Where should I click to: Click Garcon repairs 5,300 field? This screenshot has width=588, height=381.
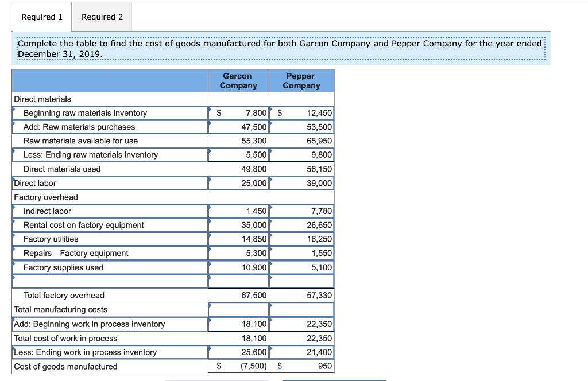pos(238,253)
